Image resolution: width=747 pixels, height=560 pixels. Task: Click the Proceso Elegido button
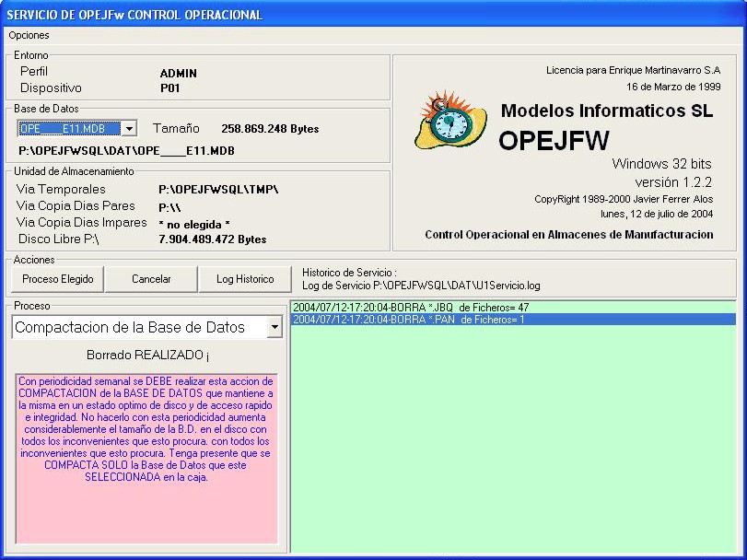pos(57,279)
